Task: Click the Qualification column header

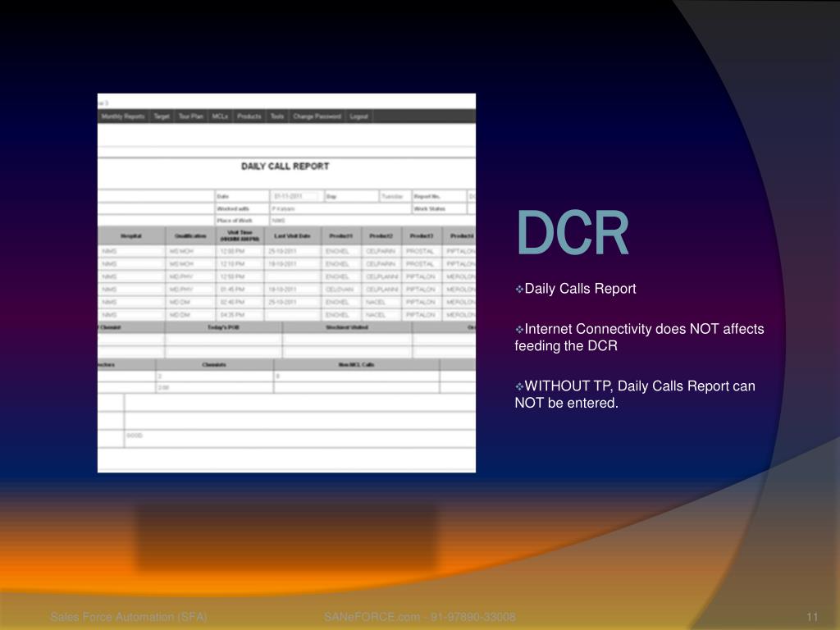Action: click(x=190, y=235)
